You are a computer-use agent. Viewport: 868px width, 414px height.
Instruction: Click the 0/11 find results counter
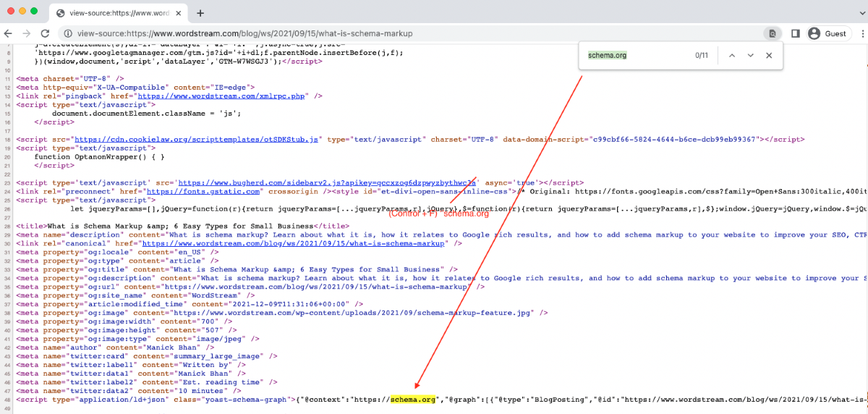click(x=701, y=56)
